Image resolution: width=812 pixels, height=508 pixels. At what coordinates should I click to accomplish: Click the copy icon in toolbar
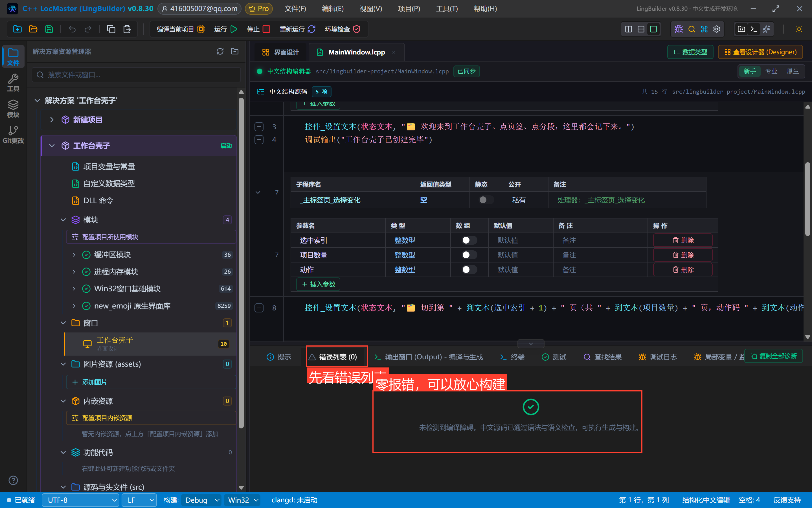pyautogui.click(x=111, y=29)
